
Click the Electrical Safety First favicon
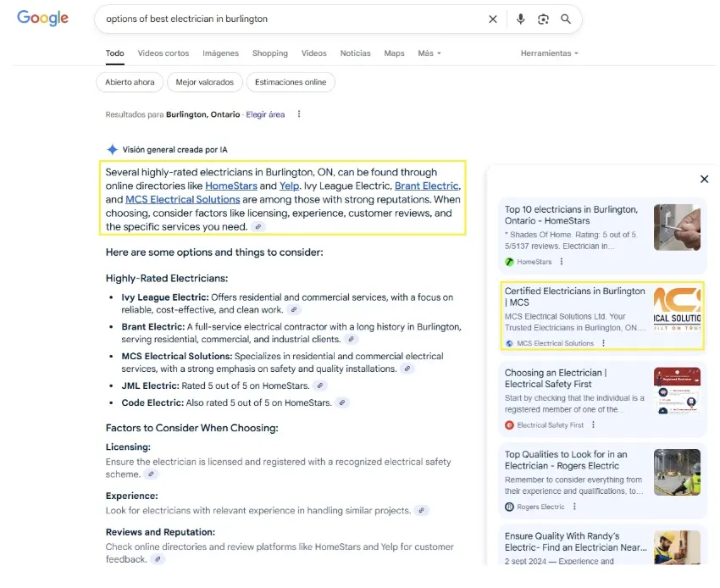(509, 425)
